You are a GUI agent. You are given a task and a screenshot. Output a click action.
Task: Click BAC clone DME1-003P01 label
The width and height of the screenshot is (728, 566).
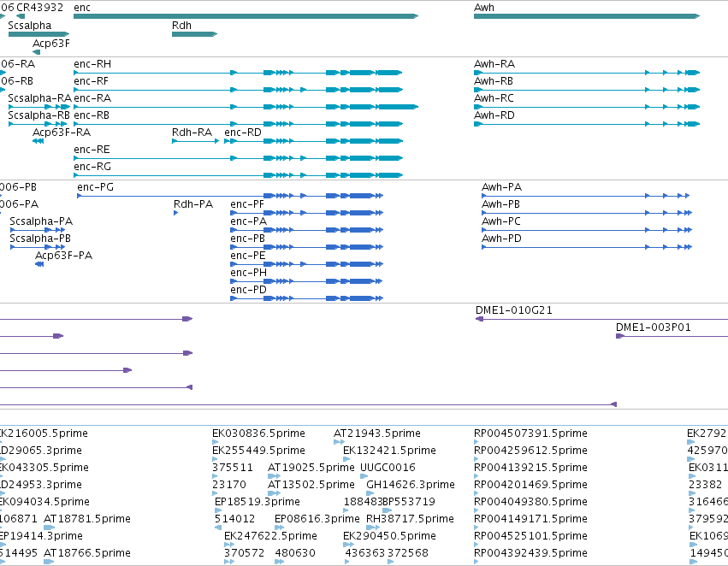(x=654, y=327)
